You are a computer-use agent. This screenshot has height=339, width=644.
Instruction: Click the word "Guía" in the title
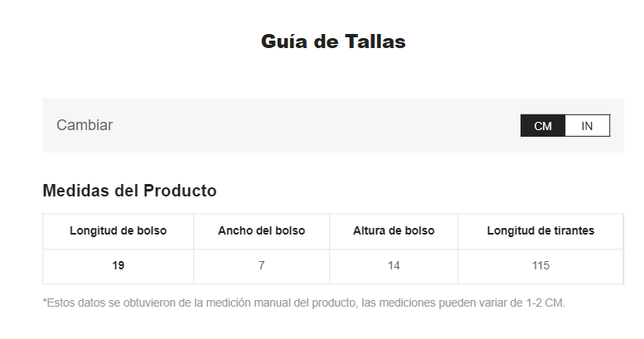(284, 41)
